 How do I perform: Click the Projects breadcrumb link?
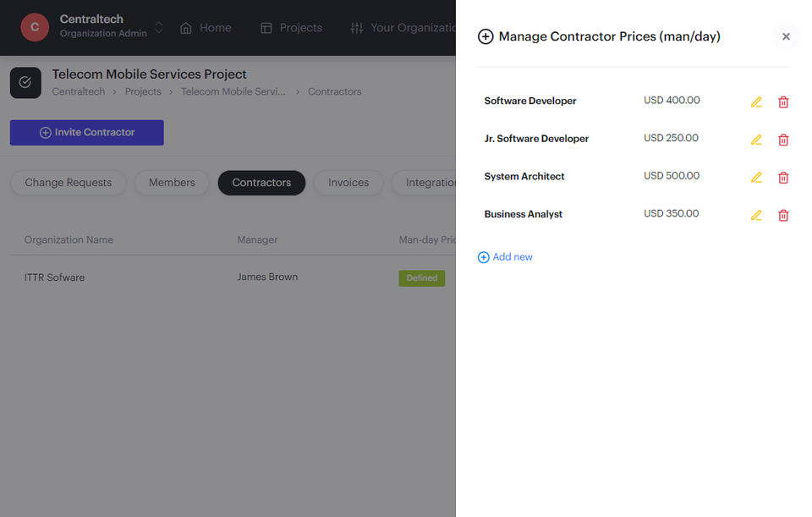point(143,91)
